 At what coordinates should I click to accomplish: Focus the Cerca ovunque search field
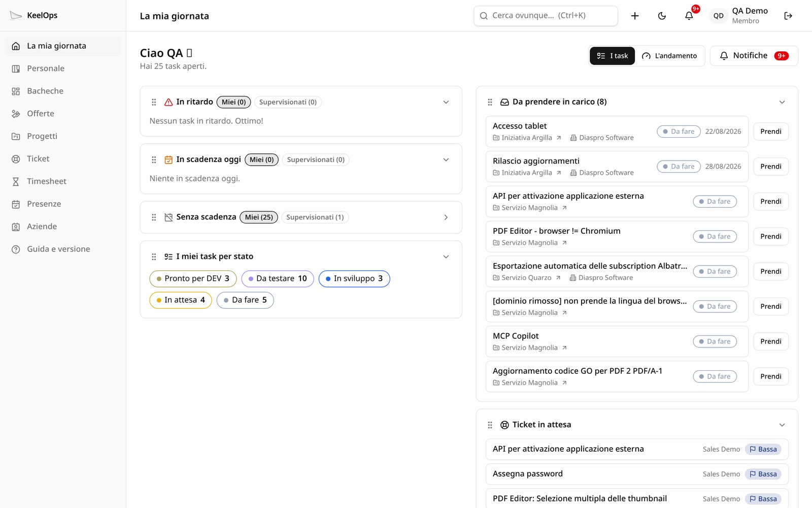pyautogui.click(x=546, y=16)
